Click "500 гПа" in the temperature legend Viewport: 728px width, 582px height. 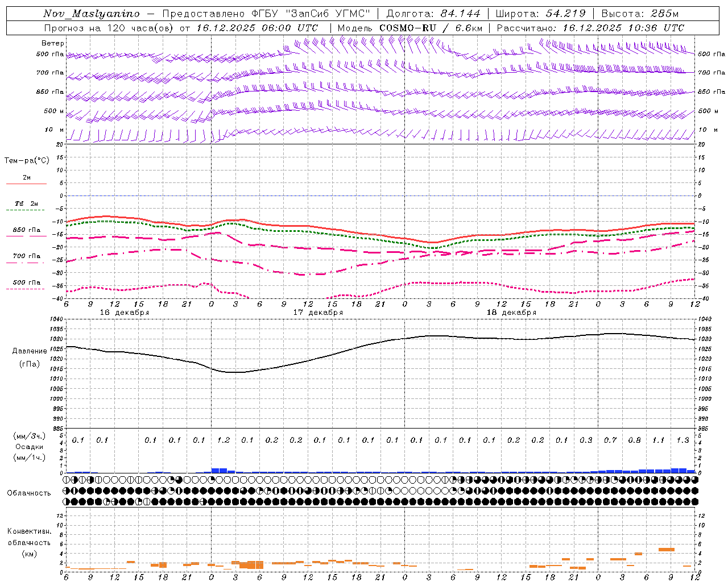27,282
